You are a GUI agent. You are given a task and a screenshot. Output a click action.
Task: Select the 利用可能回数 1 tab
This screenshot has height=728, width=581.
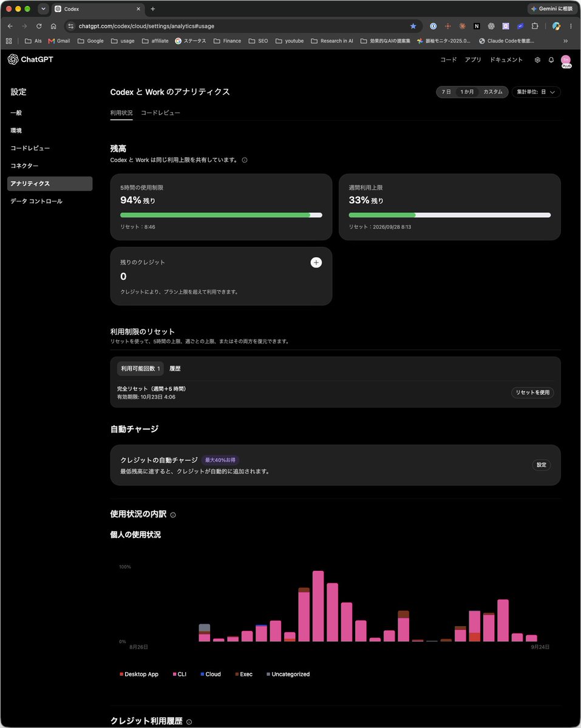coord(140,368)
